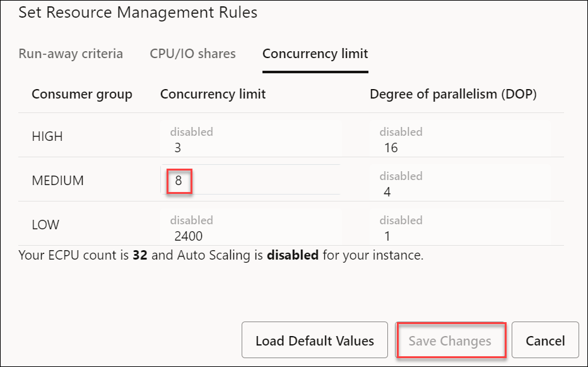
Task: Click the Consumer group column header
Action: point(82,94)
